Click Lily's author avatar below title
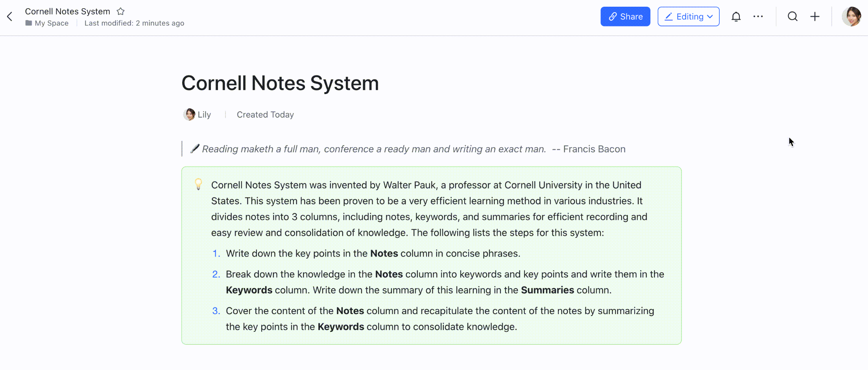Screen dimensions: 868x370 [189, 115]
